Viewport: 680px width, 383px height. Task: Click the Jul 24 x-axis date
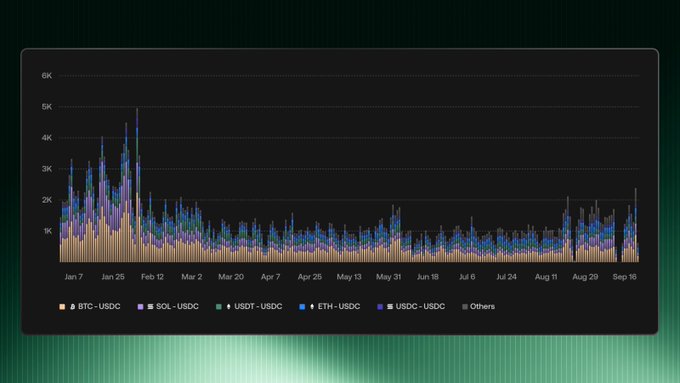point(507,277)
